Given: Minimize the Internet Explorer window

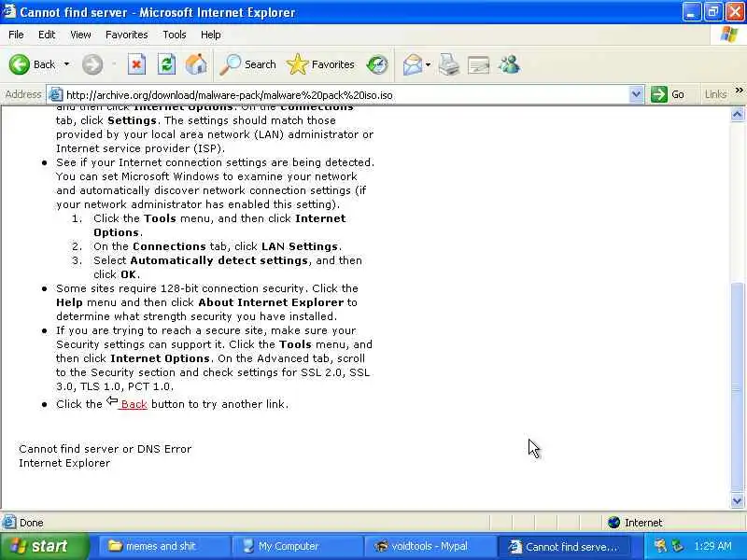Looking at the screenshot, I should 691,11.
